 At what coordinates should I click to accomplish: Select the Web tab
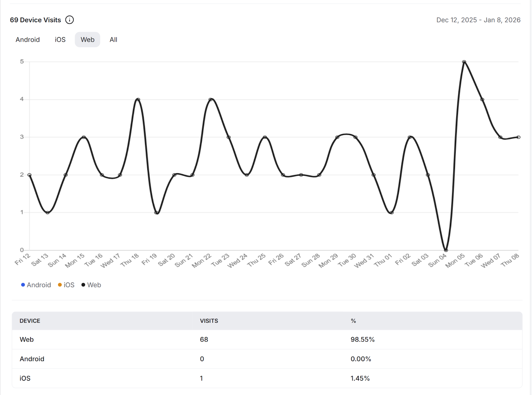(x=87, y=40)
